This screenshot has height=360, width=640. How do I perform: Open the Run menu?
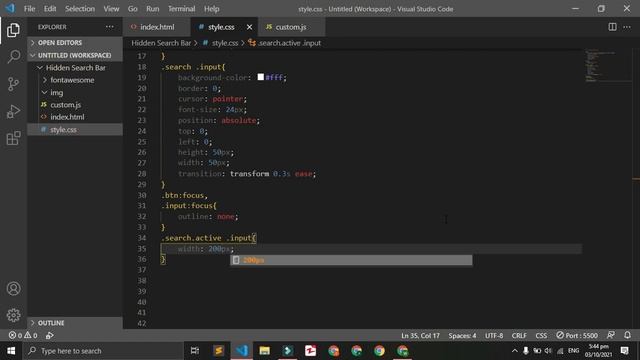(153, 9)
